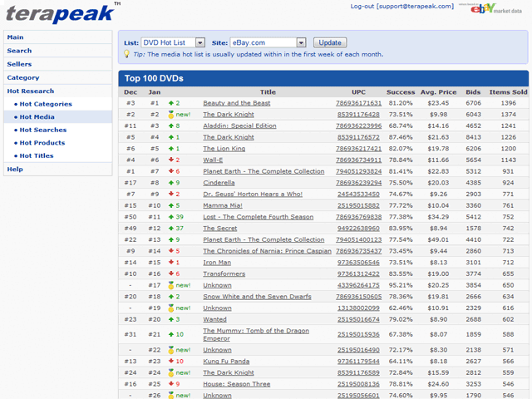Open Beauty and the Beast title link
This screenshot has width=532, height=399.
[236, 103]
